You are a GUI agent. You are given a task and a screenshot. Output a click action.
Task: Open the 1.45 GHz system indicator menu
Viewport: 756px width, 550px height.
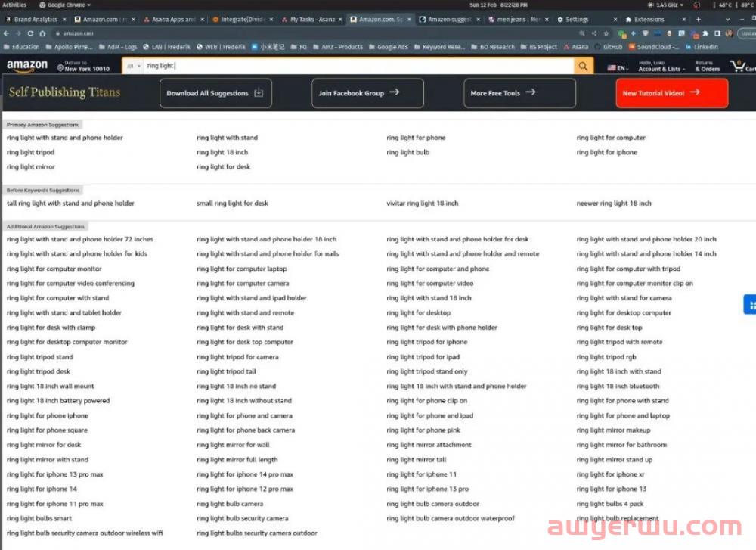pyautogui.click(x=666, y=5)
